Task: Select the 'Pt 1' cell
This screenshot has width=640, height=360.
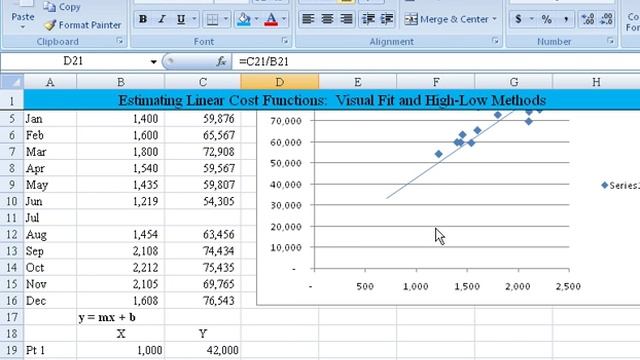Action: (x=50, y=350)
